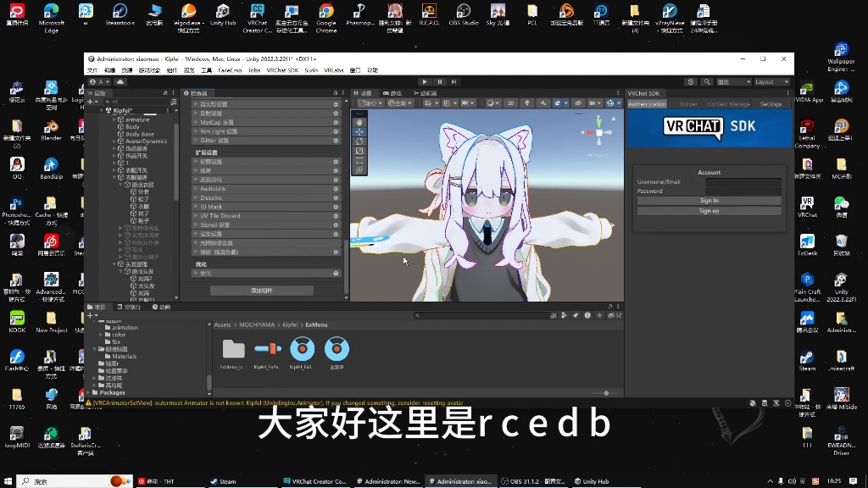The height and width of the screenshot is (488, 868).
Task: Click the Scene orientation gizmo center cube
Action: [598, 133]
